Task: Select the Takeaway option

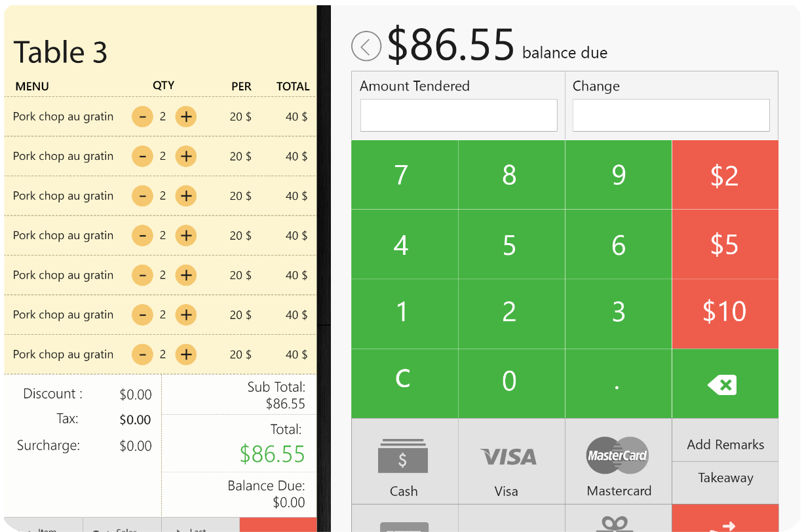Action: point(725,478)
